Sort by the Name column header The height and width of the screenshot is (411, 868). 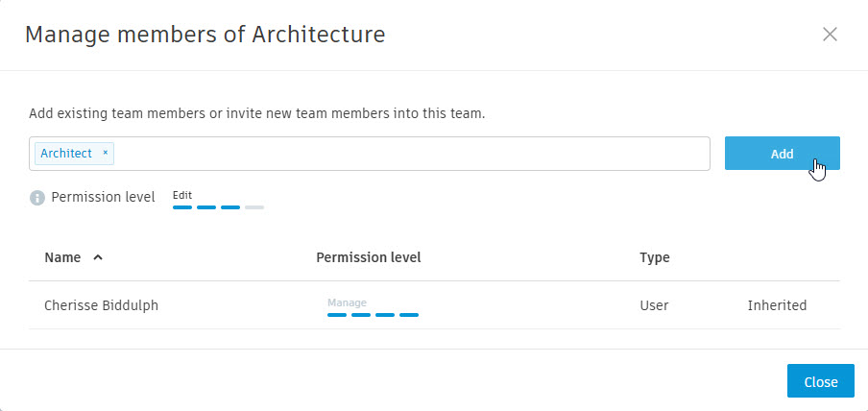pos(62,257)
